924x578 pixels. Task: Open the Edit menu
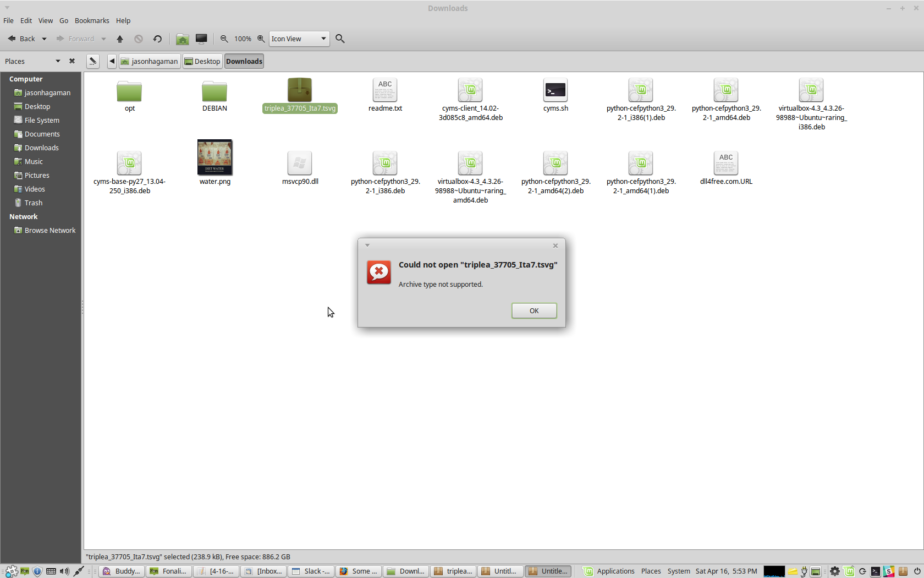(x=26, y=20)
